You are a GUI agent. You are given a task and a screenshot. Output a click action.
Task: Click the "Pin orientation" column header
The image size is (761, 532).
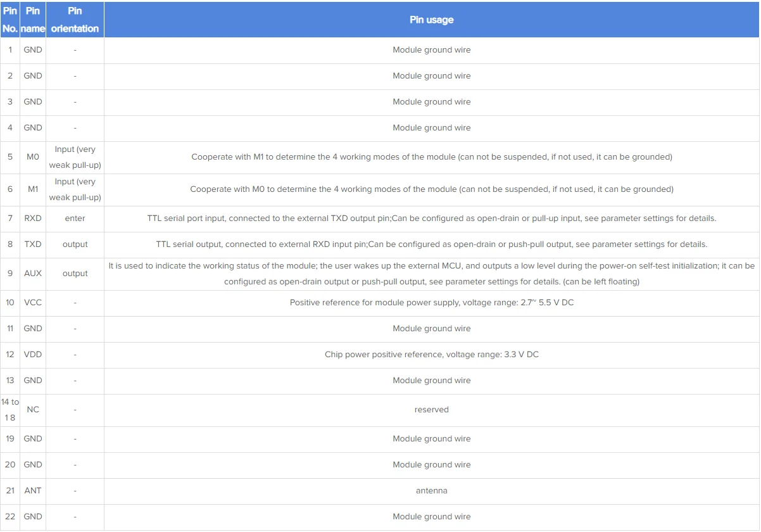(75, 20)
